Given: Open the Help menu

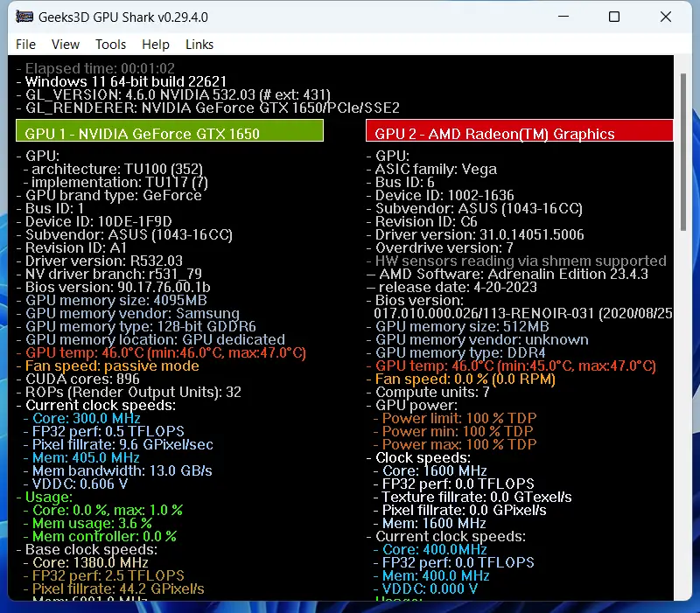Looking at the screenshot, I should [156, 45].
